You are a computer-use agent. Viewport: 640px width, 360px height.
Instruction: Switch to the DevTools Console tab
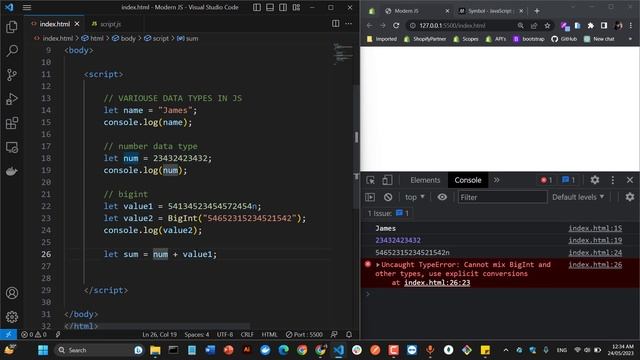468,180
